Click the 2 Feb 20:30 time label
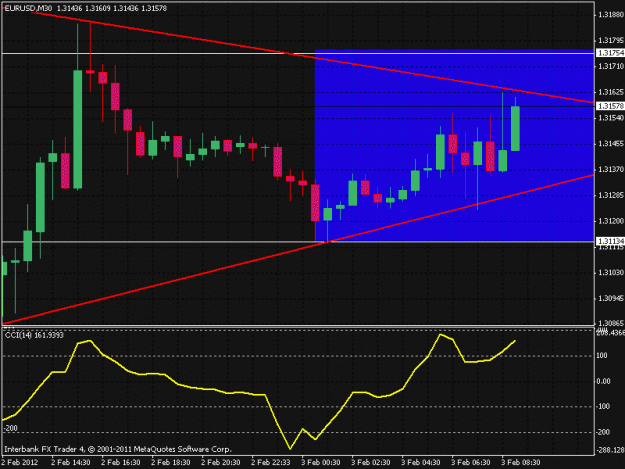Screen dimensions: 625x469 (x=220, y=462)
